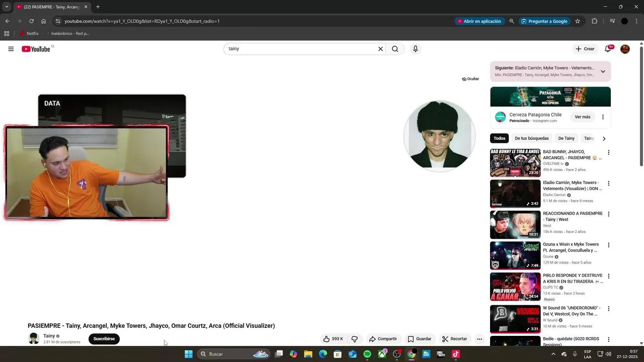Select the 'Todos' filter chip
The width and height of the screenshot is (644, 362).
click(500, 138)
